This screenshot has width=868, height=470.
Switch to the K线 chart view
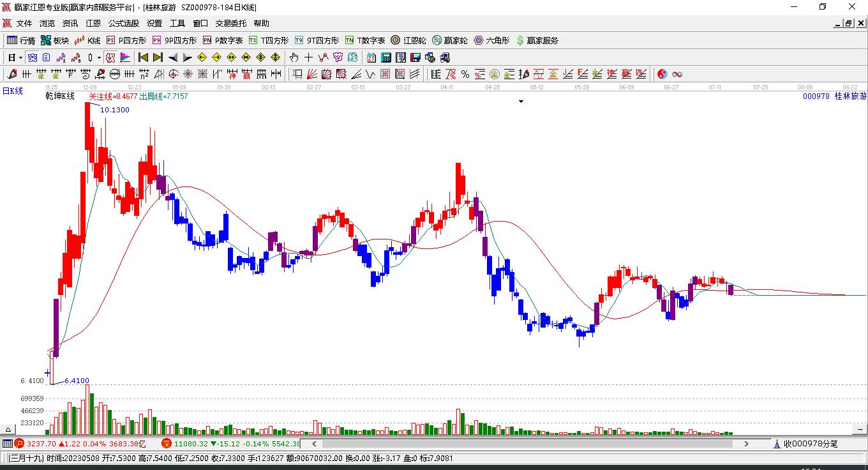87,40
